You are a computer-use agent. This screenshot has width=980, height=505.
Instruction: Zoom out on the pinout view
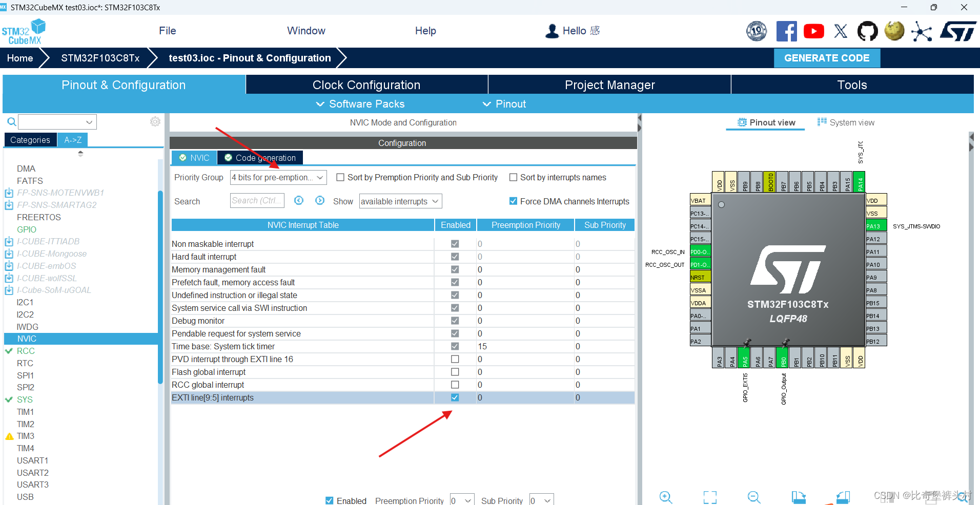pyautogui.click(x=754, y=497)
